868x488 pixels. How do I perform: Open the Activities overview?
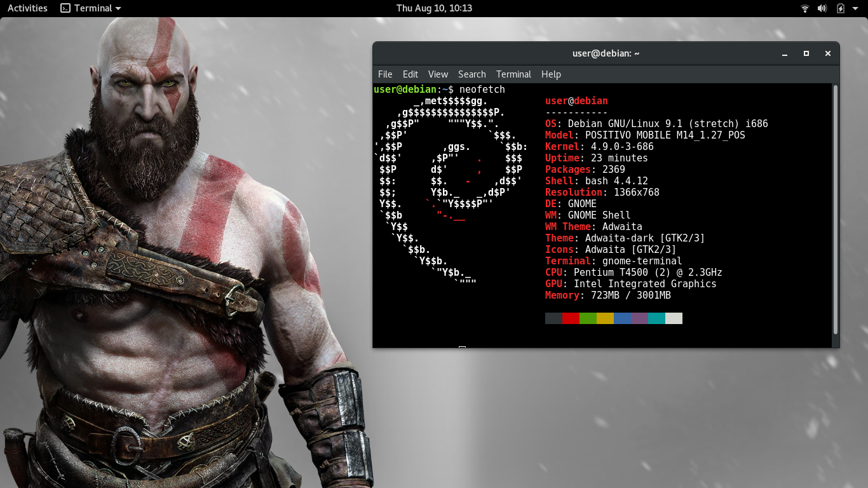click(27, 8)
